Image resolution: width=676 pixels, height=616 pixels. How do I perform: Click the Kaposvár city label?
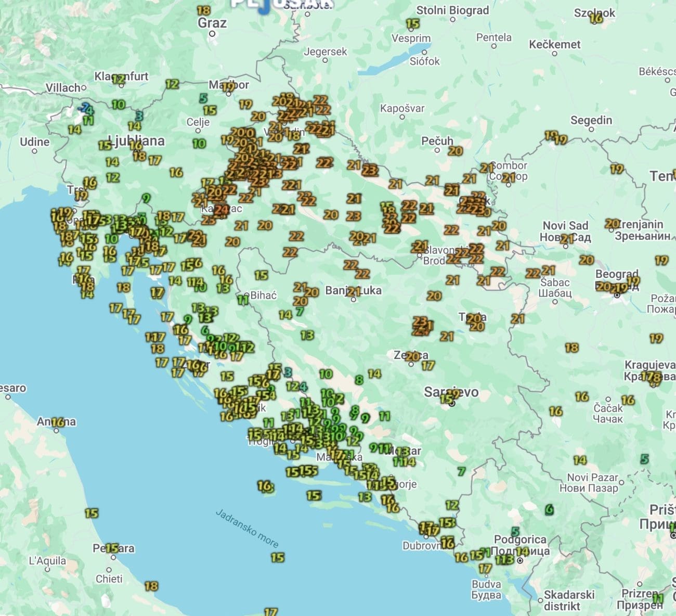point(402,108)
